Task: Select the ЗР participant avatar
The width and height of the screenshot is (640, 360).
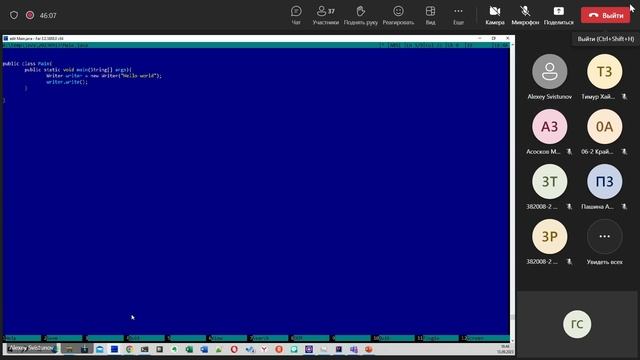Action: pyautogui.click(x=549, y=237)
